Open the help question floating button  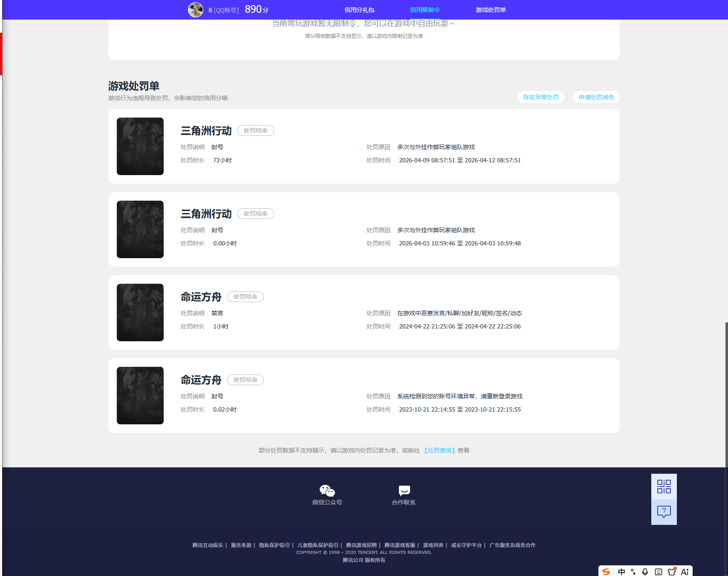pos(664,512)
